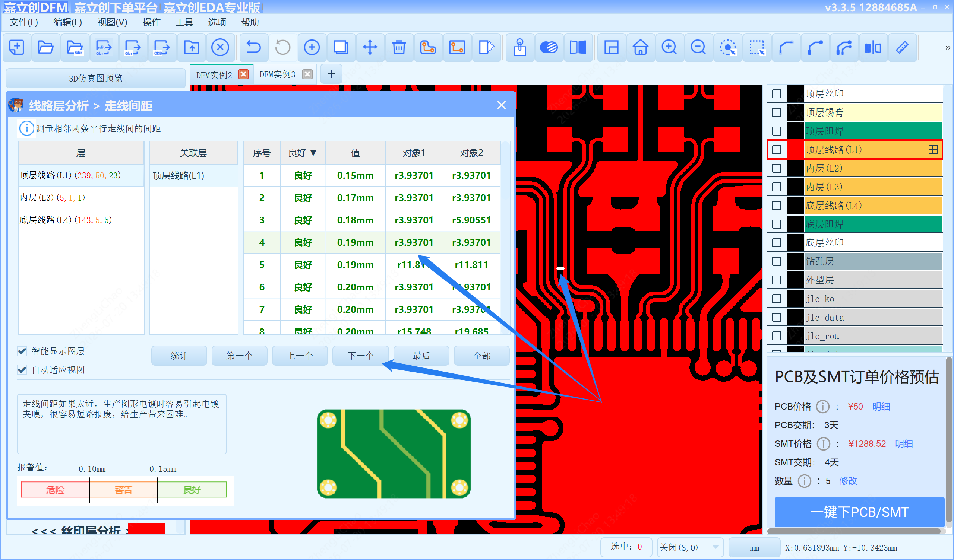Add a new tab with plus button
This screenshot has width=954, height=560.
click(331, 74)
